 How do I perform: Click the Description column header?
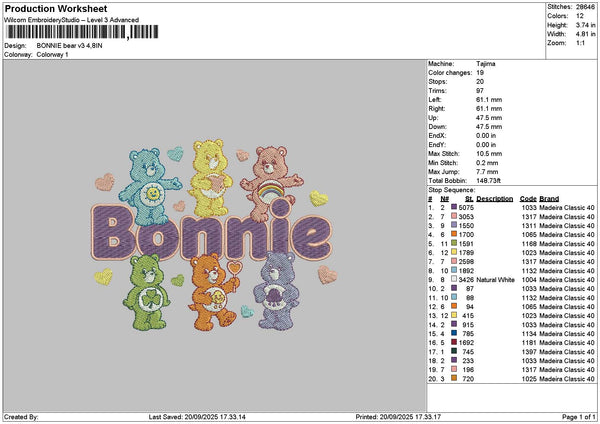coord(495,198)
